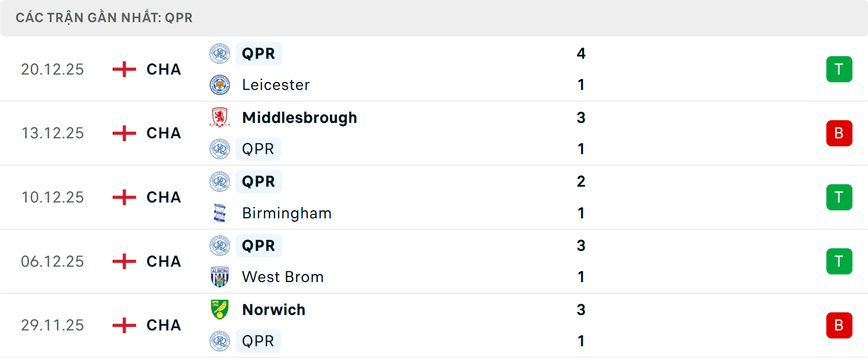Click the West Brom Albion crest
This screenshot has height=358, width=868.
click(220, 277)
